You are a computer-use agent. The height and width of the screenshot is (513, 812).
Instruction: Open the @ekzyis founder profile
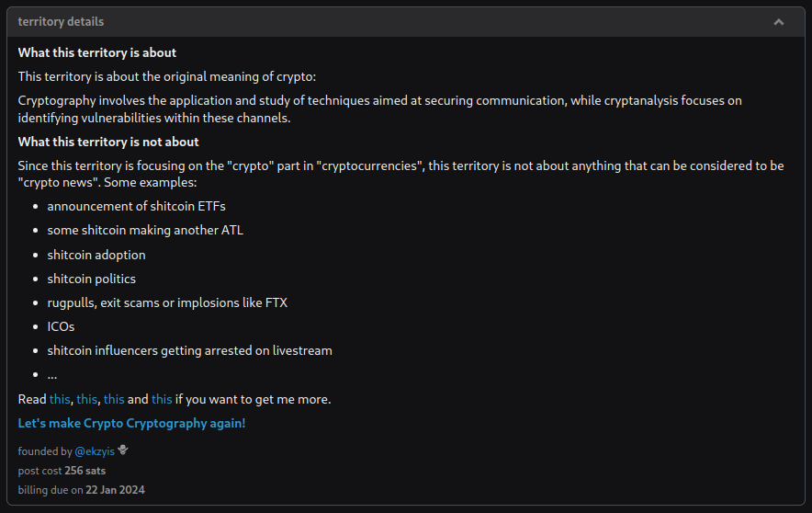pyautogui.click(x=95, y=451)
